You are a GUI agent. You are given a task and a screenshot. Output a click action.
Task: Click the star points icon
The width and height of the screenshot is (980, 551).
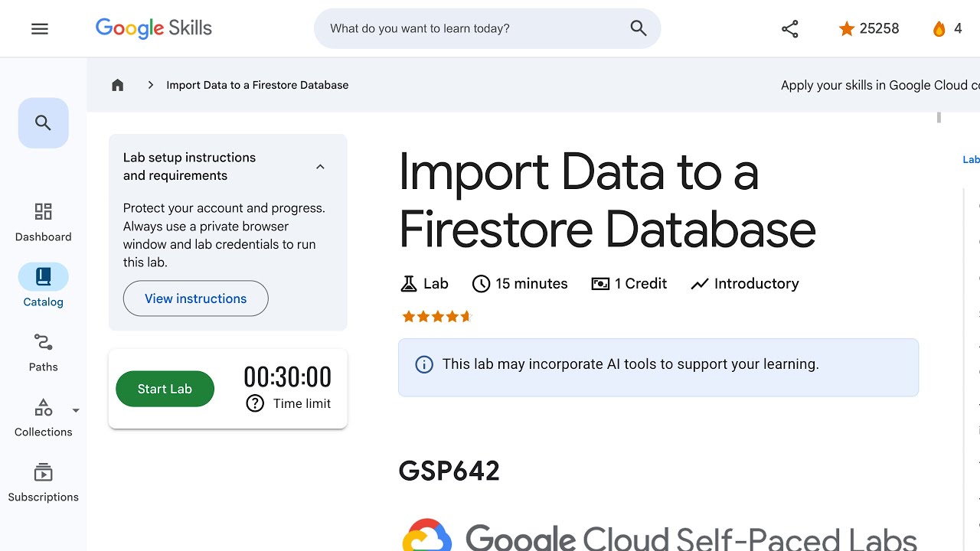pos(846,28)
